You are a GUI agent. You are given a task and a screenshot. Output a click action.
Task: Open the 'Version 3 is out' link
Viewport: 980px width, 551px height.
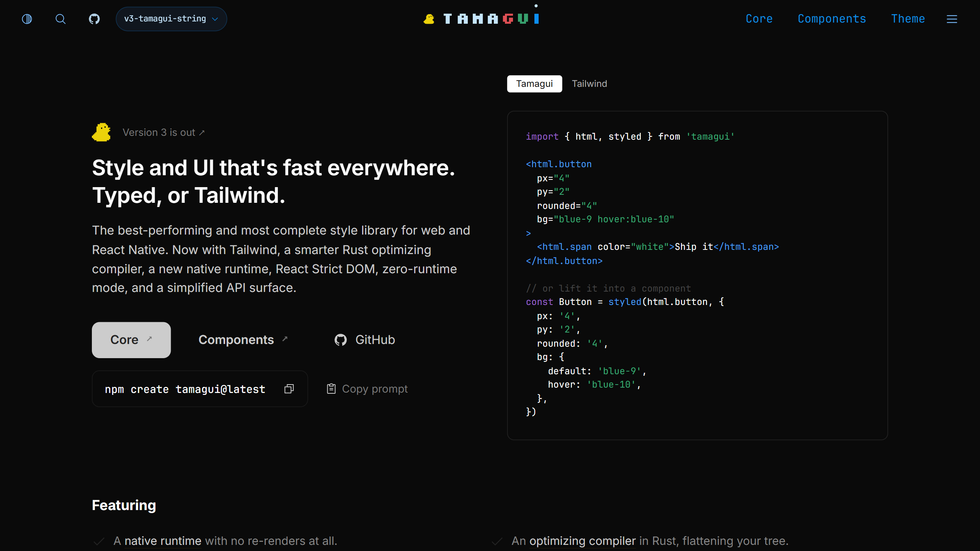(163, 132)
